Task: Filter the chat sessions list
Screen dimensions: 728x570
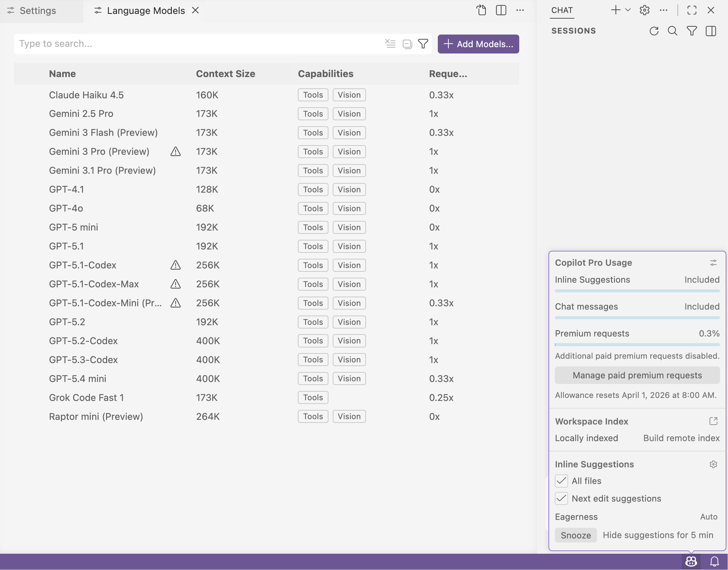Action: pos(692,31)
